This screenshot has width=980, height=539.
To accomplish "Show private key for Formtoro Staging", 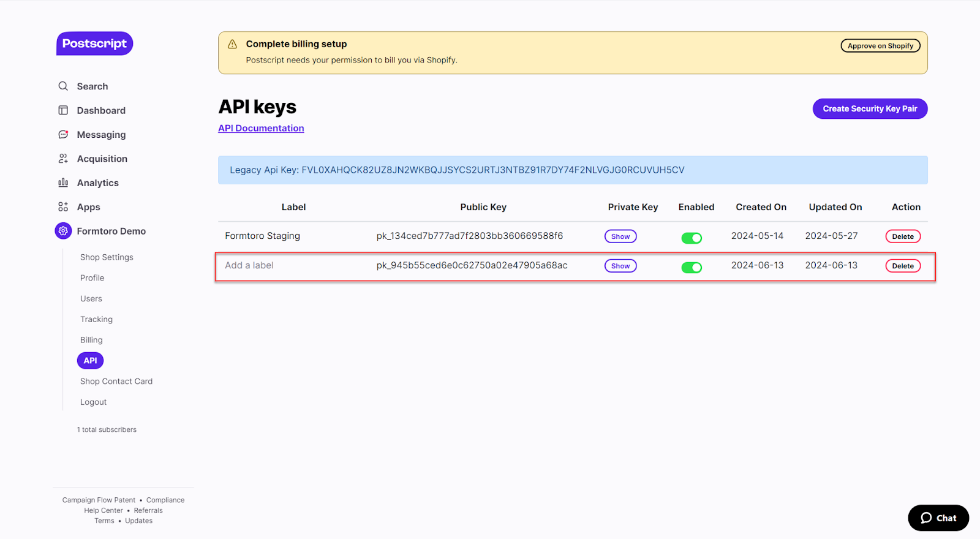I will [620, 236].
